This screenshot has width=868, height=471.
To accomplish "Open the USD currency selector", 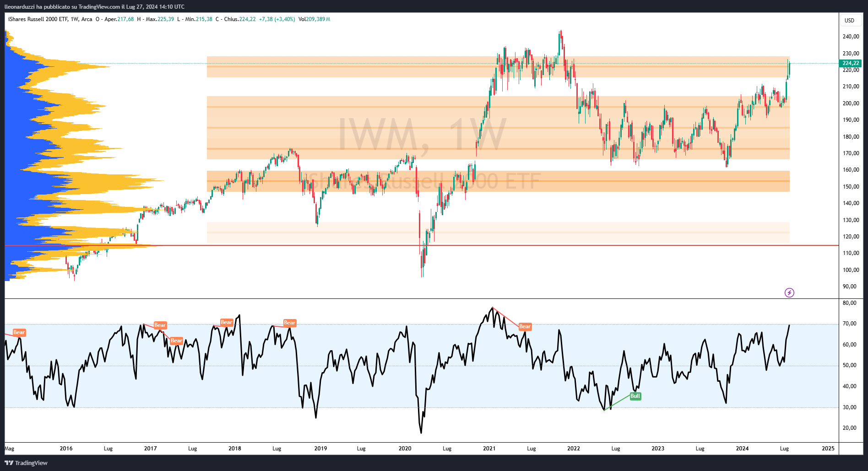I will pos(850,20).
